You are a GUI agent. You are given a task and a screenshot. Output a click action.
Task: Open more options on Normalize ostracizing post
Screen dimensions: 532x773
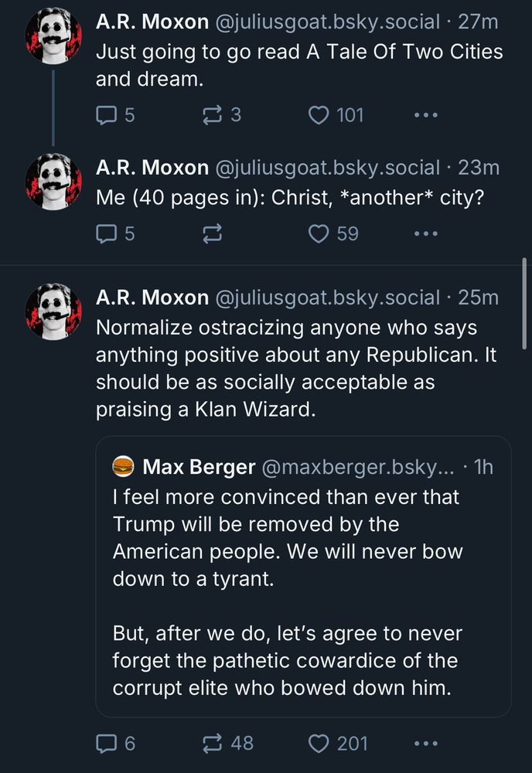(x=426, y=744)
